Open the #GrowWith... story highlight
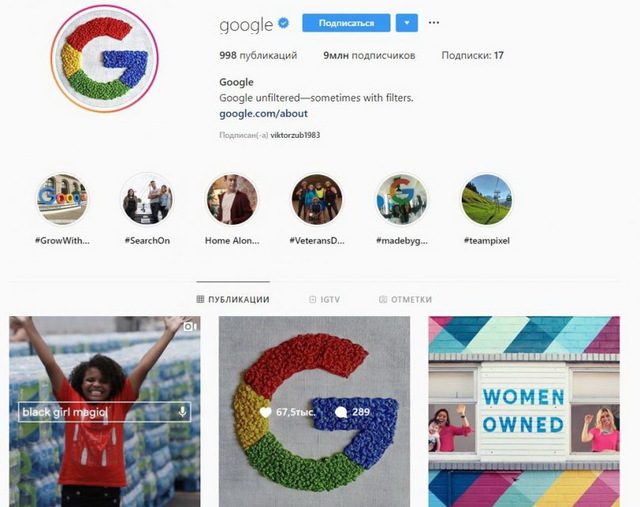The image size is (640, 507). [x=62, y=200]
